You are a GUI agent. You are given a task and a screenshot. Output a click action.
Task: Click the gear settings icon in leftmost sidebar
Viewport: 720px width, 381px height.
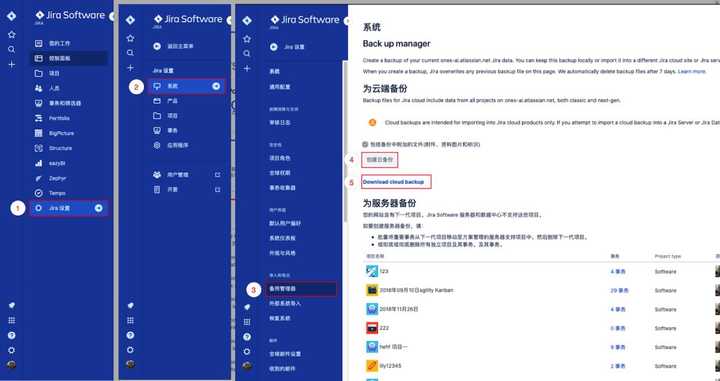[x=11, y=350]
